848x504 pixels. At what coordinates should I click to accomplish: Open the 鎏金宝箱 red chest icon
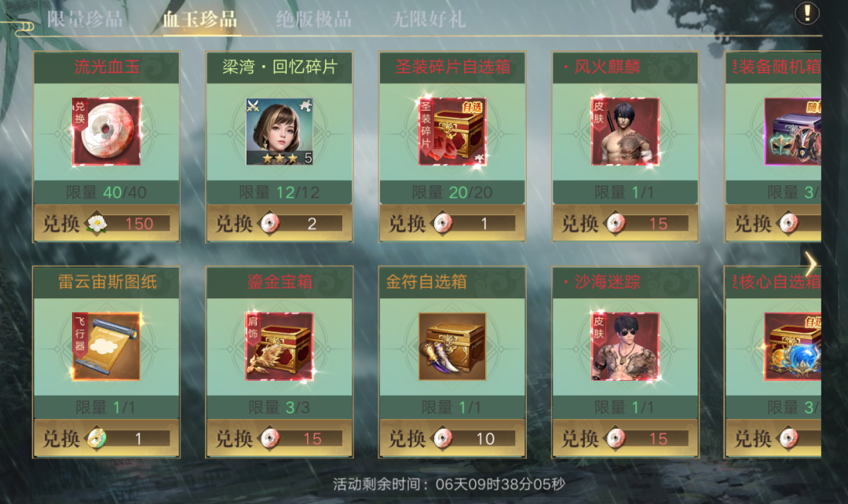(280, 346)
